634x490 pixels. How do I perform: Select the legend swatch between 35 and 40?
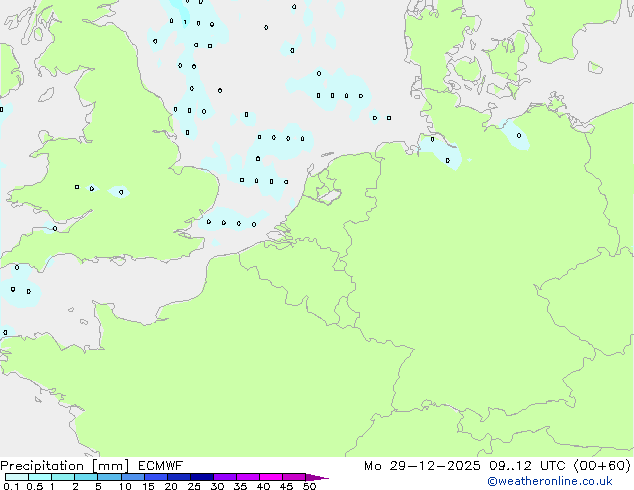point(247,477)
